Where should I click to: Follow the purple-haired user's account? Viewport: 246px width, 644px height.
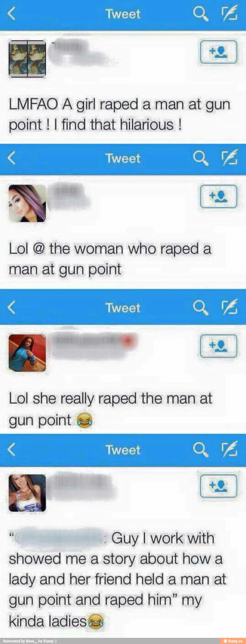pyautogui.click(x=219, y=196)
